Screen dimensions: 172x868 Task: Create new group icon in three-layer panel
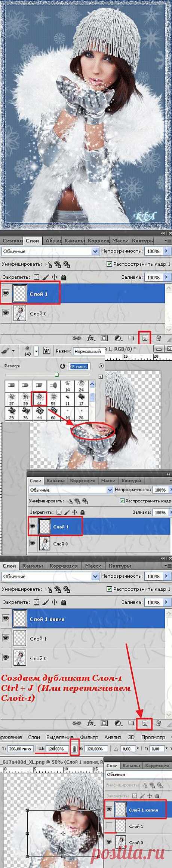(131, 723)
